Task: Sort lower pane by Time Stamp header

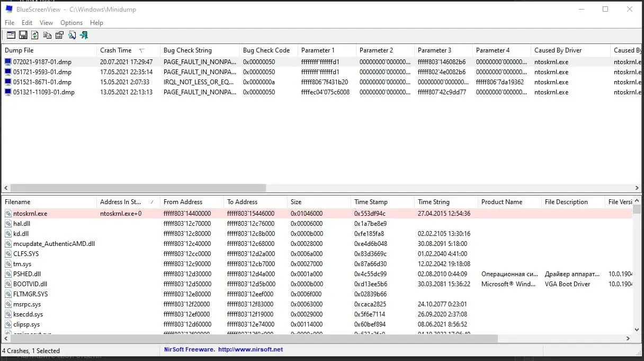Action: (x=383, y=202)
